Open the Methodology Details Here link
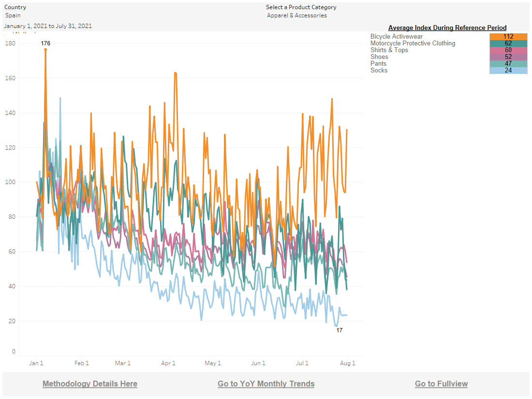532x399 pixels. coord(90,384)
